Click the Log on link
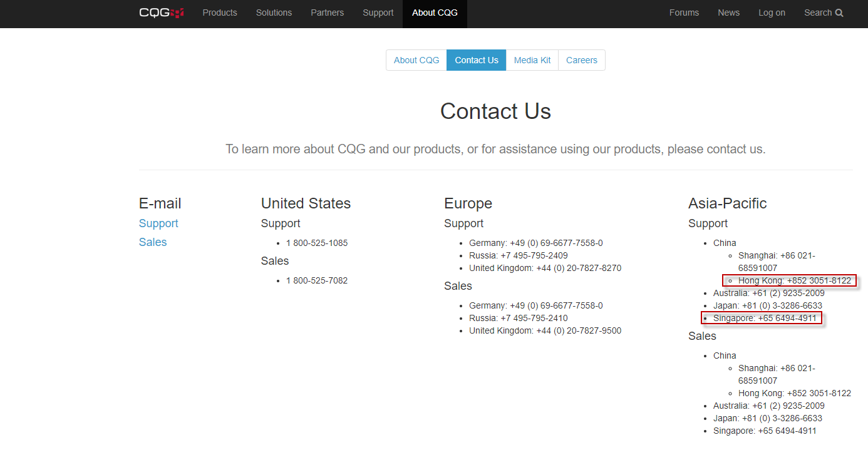Viewport: 868px width, 450px height. point(772,13)
